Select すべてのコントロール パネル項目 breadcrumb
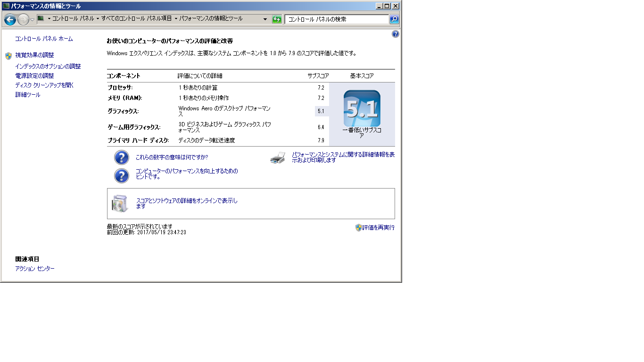 (x=137, y=19)
